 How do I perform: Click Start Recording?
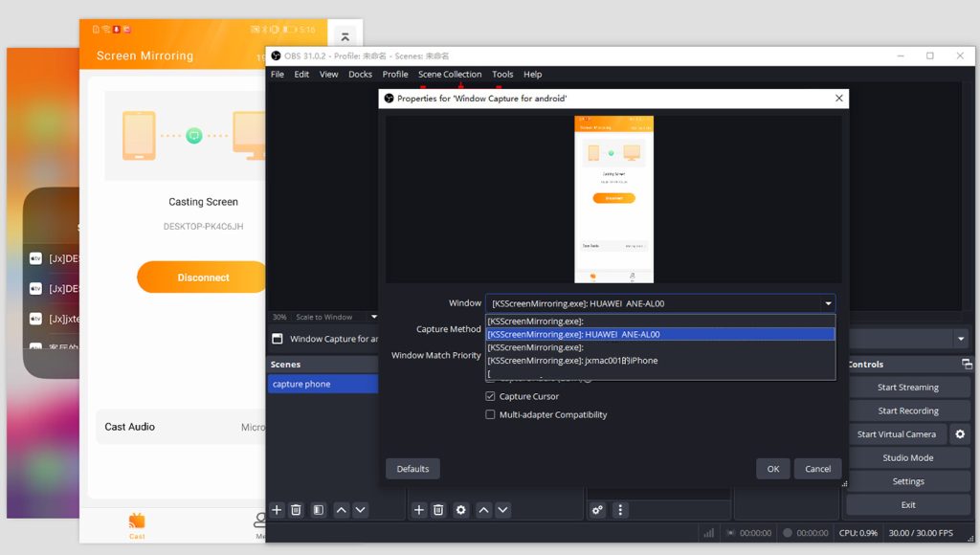(x=908, y=411)
